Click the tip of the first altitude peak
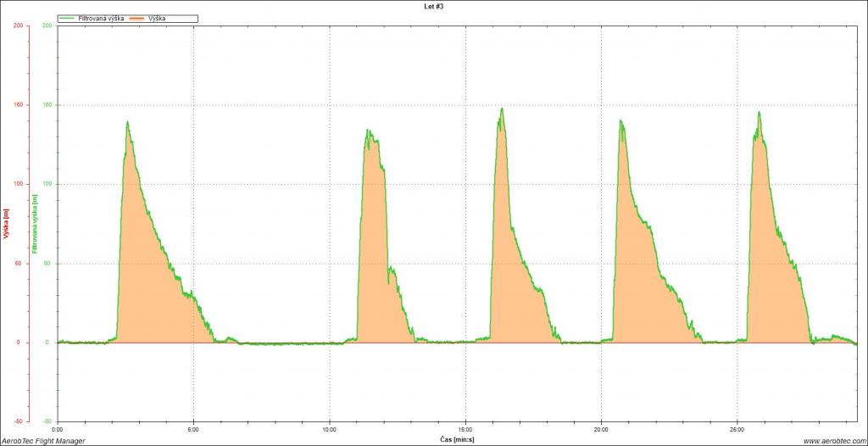This screenshot has height=446, width=868. point(127,122)
